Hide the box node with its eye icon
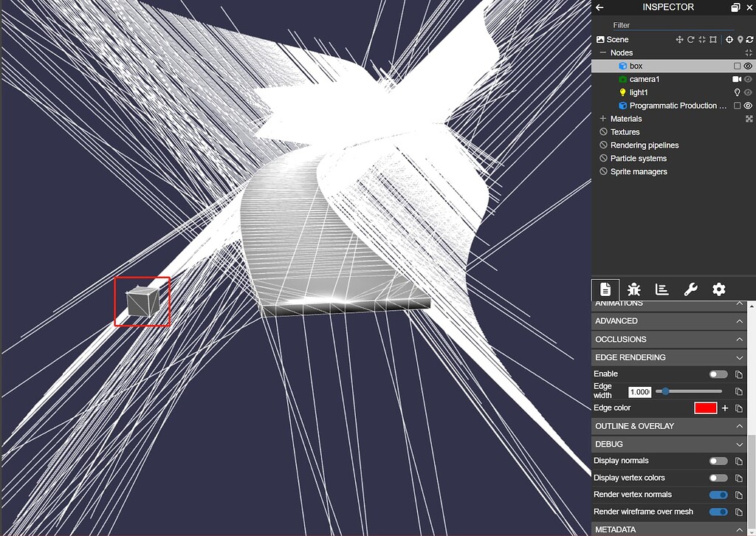 (748, 66)
